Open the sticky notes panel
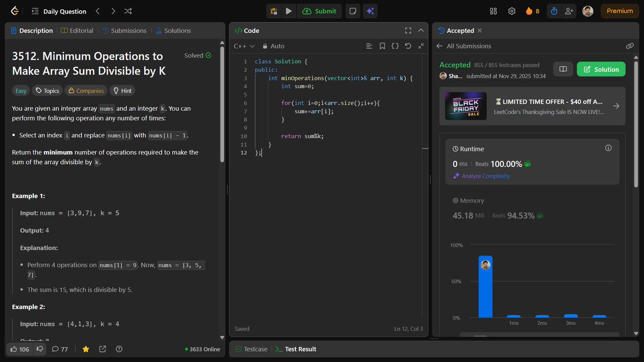The image size is (644, 362). pyautogui.click(x=353, y=11)
